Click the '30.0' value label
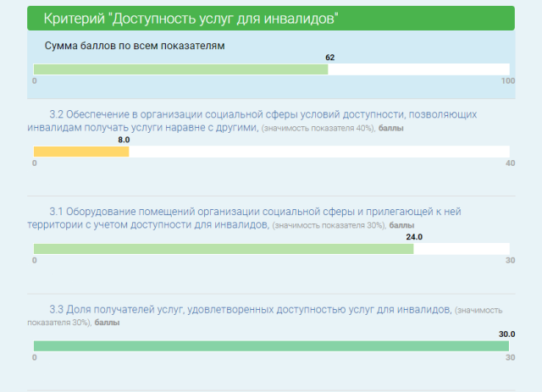Screen dimensions: 542x392 (506, 334)
